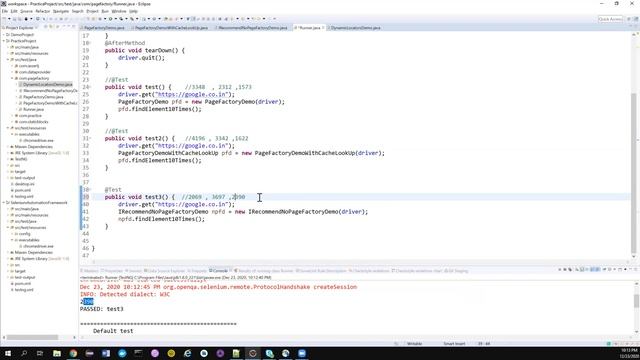
Task: Open the Help menu
Action: [133, 11]
